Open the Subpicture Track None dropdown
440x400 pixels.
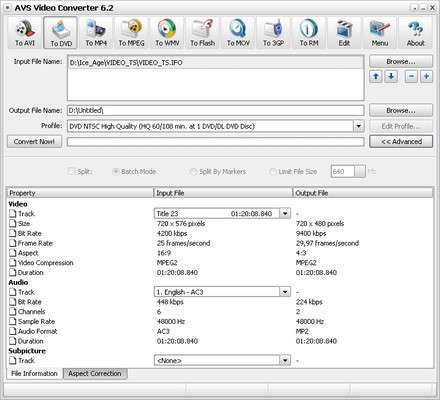(285, 360)
